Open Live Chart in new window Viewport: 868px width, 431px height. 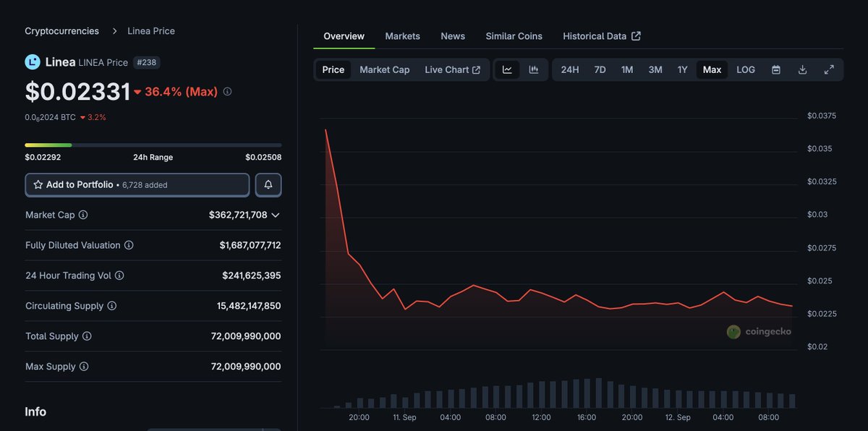coord(453,69)
